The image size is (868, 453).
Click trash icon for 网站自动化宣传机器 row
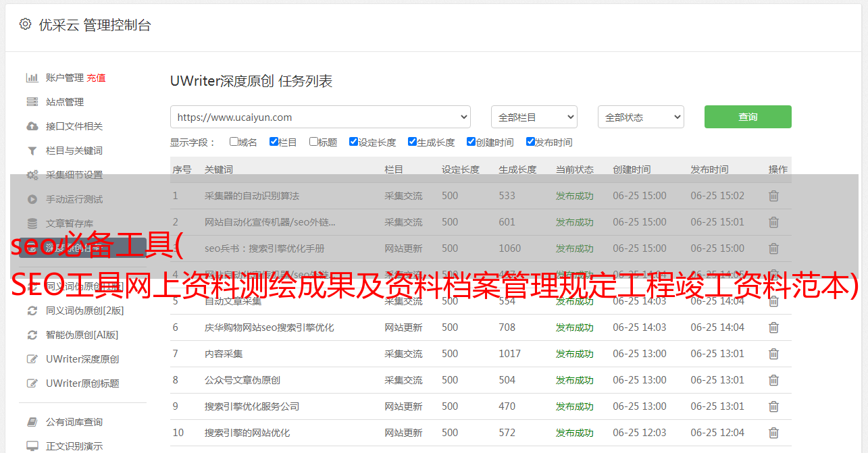[x=774, y=222]
